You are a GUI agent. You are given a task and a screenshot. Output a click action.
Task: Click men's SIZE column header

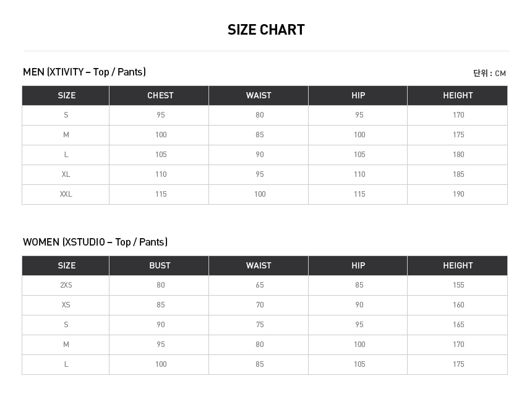click(x=67, y=95)
